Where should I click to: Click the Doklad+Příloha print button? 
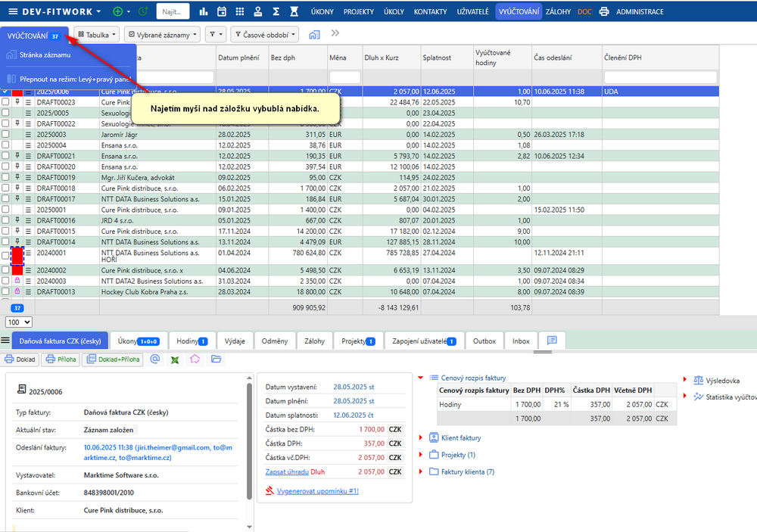coord(112,359)
